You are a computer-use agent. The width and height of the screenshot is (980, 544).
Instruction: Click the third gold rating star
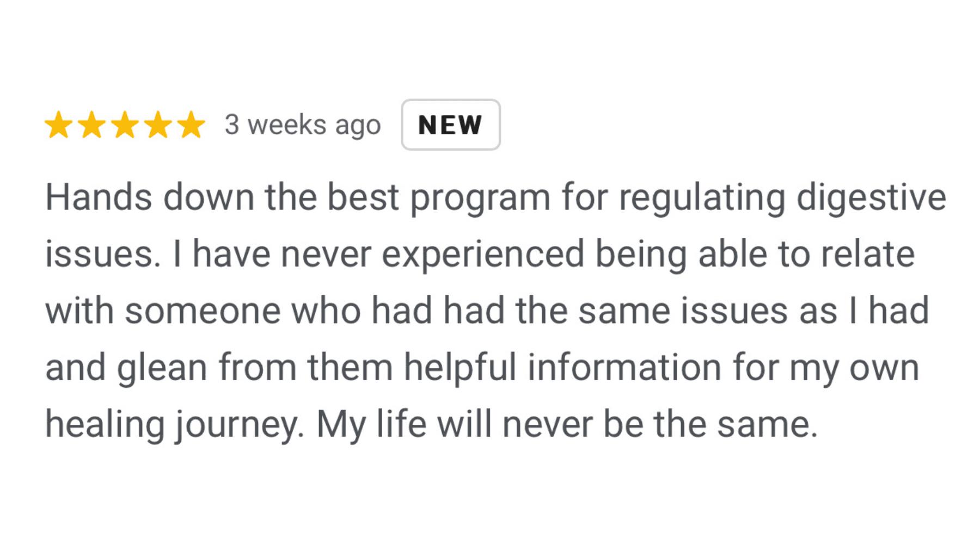[125, 125]
